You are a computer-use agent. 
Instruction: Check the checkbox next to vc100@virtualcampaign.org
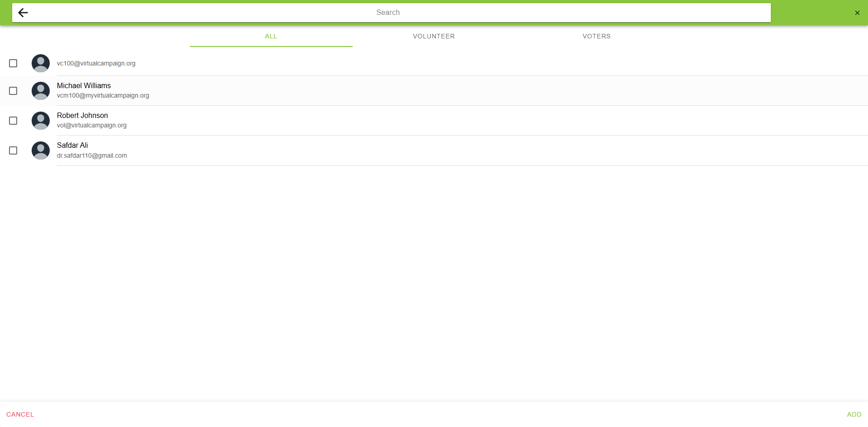point(13,63)
